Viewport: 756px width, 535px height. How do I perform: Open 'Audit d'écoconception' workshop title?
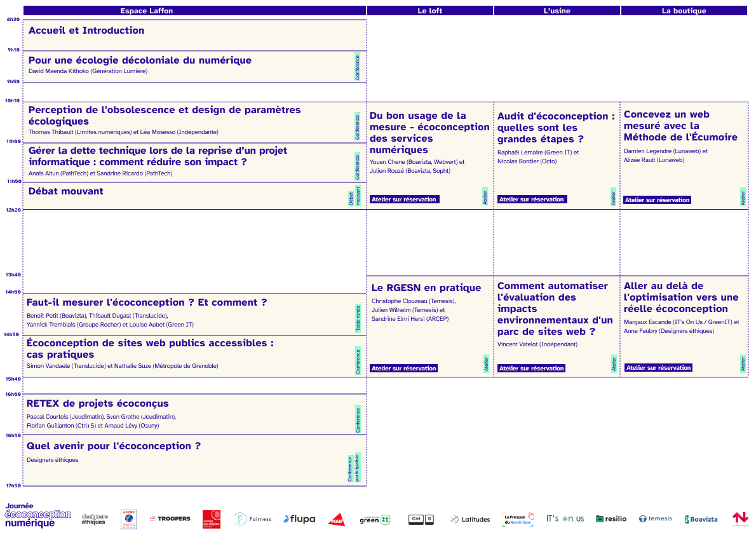pyautogui.click(x=556, y=128)
